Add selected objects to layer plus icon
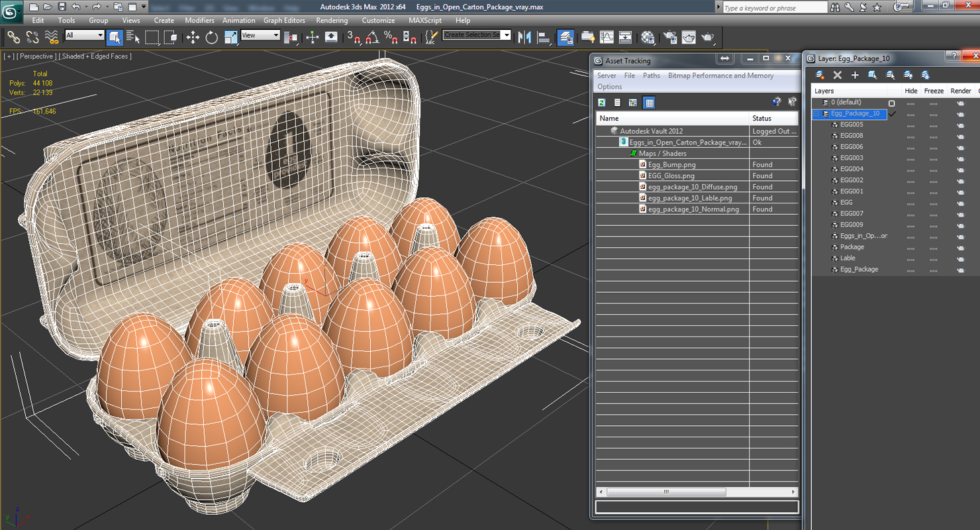 point(855,75)
